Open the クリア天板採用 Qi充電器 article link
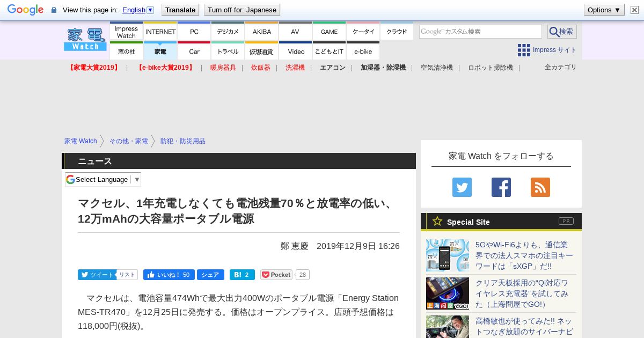The width and height of the screenshot is (644, 338). point(522,293)
